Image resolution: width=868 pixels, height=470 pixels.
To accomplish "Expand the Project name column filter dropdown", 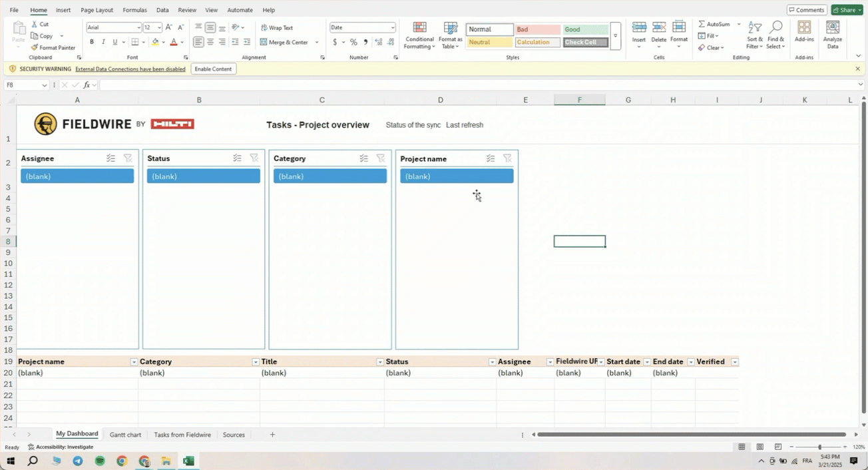I will pos(134,362).
